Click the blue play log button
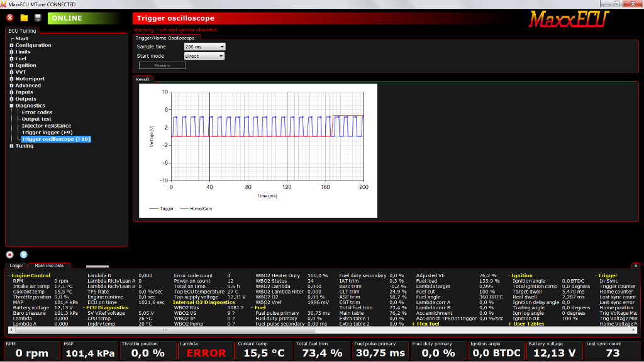The image size is (644, 362). [24, 255]
